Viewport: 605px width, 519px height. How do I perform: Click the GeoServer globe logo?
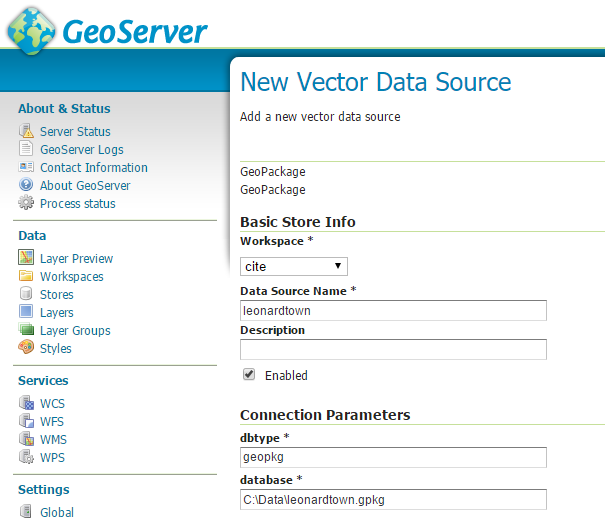pos(31,30)
